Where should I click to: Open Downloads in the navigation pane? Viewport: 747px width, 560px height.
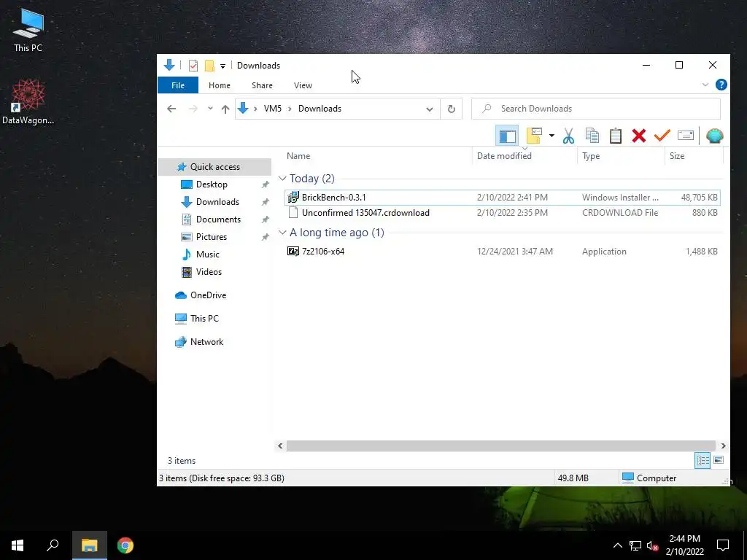tap(217, 202)
